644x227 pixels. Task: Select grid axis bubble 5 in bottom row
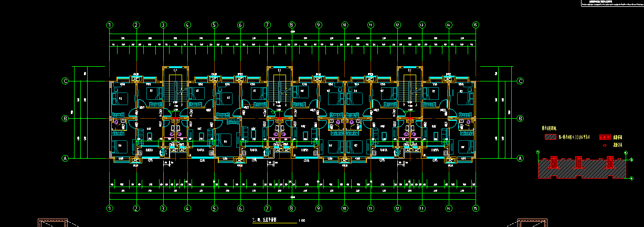click(214, 208)
